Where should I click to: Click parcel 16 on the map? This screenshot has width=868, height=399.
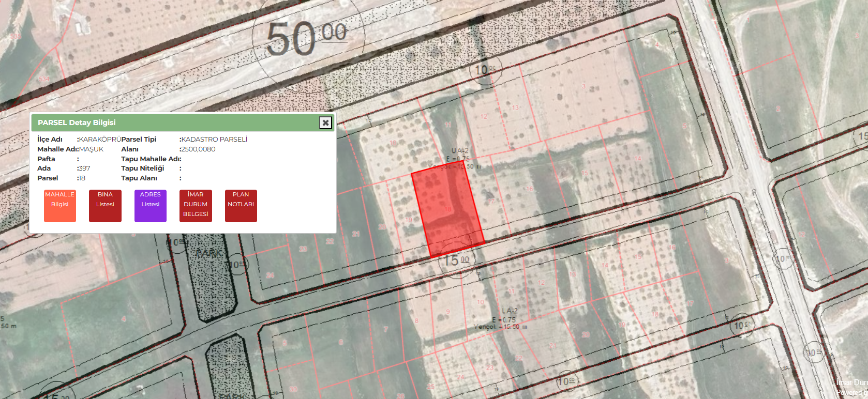click(x=529, y=189)
